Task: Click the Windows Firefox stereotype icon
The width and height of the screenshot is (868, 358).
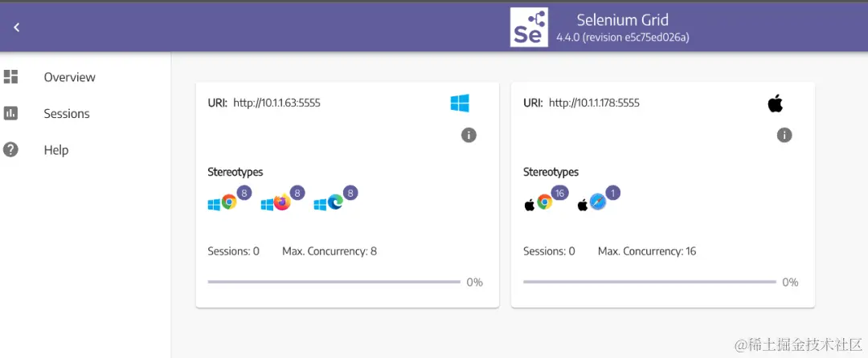Action: [281, 203]
